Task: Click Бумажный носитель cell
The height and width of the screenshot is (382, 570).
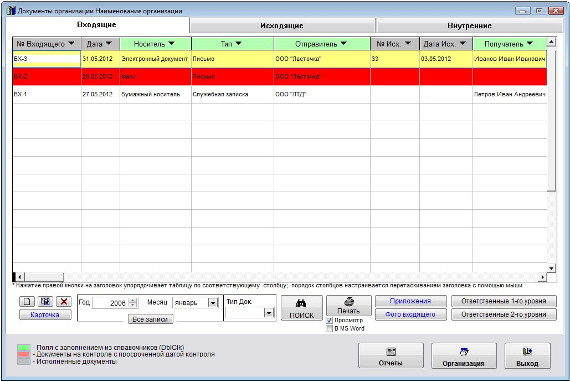Action: [x=155, y=95]
